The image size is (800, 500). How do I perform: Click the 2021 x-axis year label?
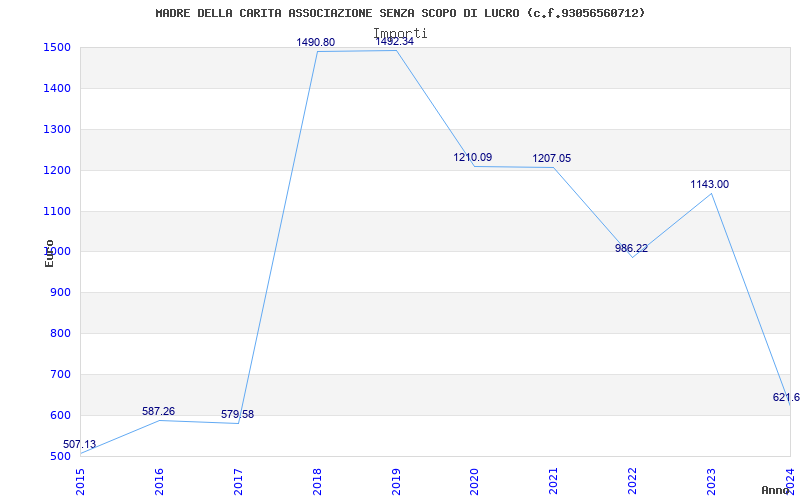click(554, 482)
